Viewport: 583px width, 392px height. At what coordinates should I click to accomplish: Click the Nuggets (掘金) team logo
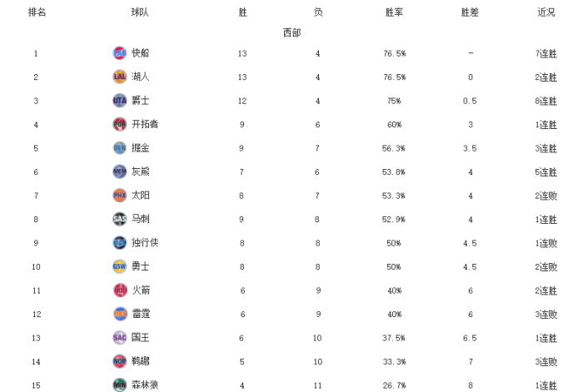[120, 148]
